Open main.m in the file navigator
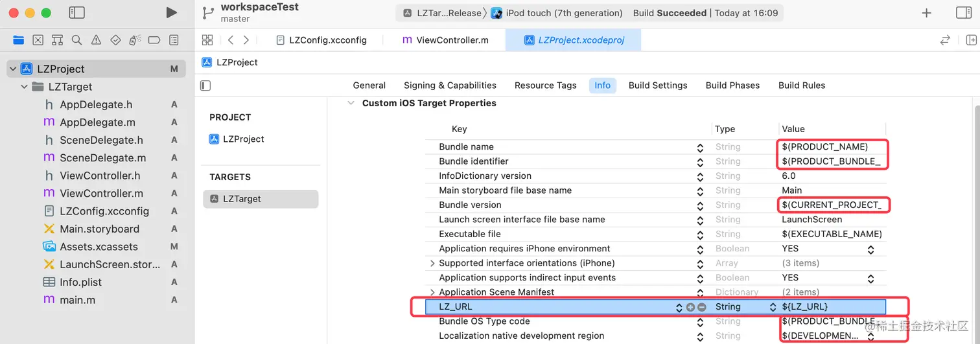Image resolution: width=980 pixels, height=344 pixels. click(x=77, y=300)
